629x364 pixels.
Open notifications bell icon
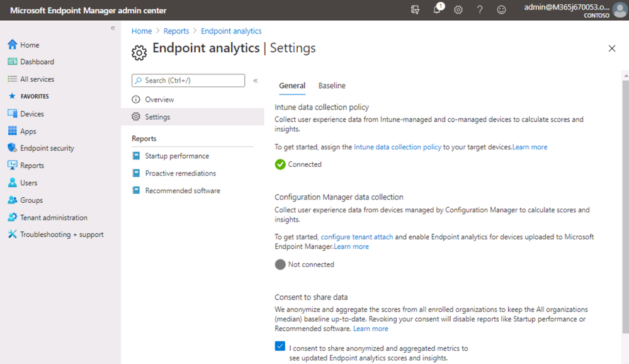tap(437, 9)
